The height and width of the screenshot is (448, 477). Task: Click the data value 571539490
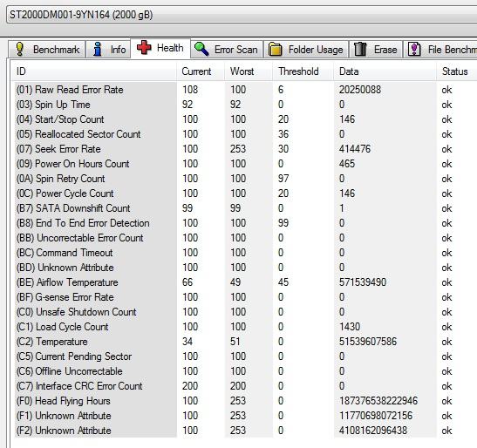[x=363, y=282]
